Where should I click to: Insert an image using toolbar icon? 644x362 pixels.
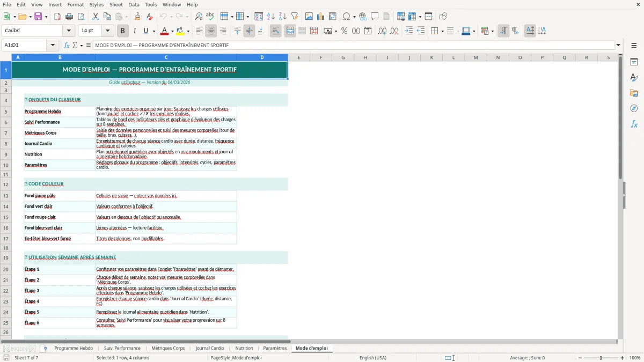309,17
